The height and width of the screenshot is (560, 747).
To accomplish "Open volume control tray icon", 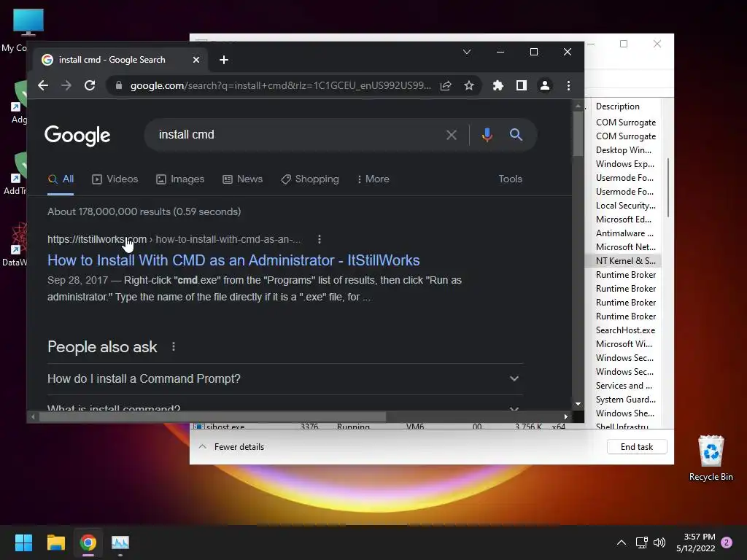I will 659,542.
